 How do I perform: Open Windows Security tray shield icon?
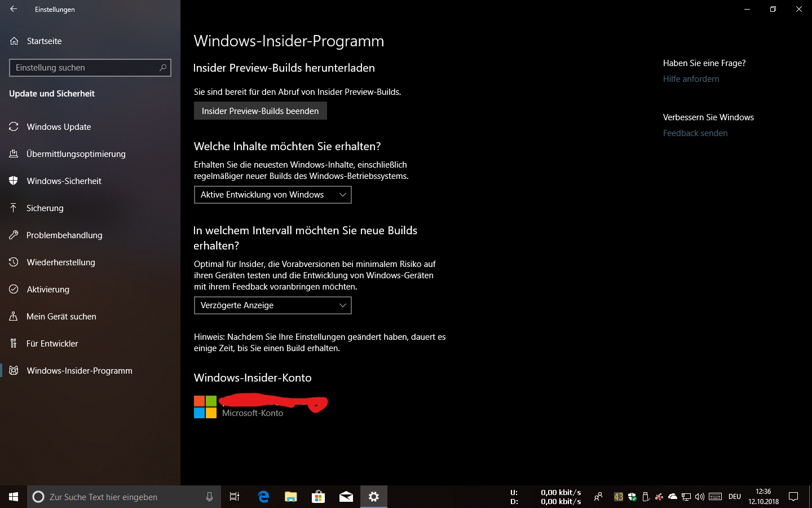click(632, 497)
